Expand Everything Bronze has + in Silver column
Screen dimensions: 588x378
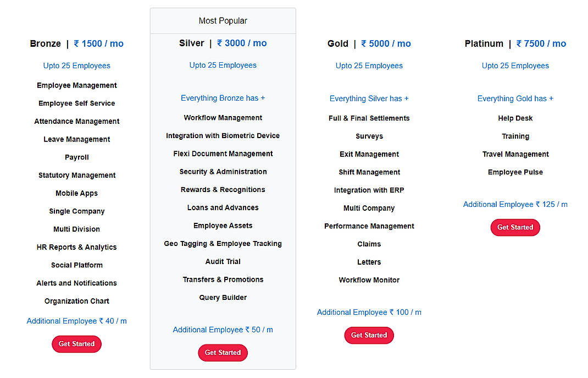point(223,98)
